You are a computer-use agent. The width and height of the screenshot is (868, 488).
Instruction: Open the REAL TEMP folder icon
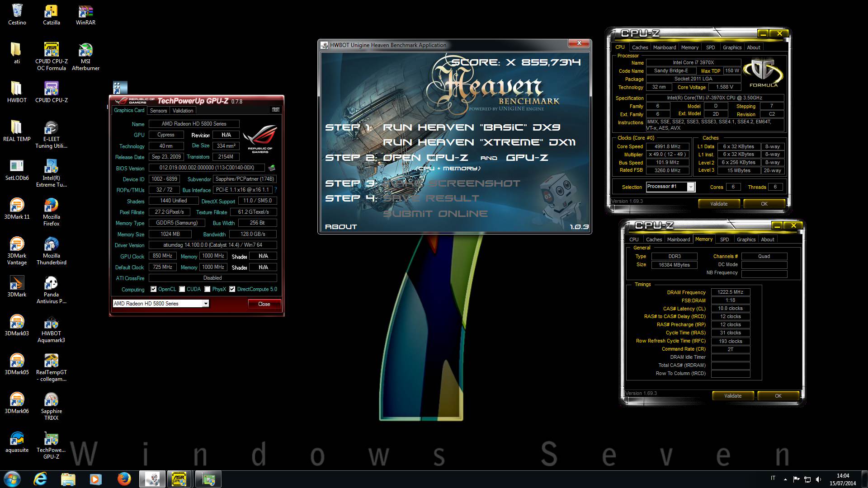17,131
